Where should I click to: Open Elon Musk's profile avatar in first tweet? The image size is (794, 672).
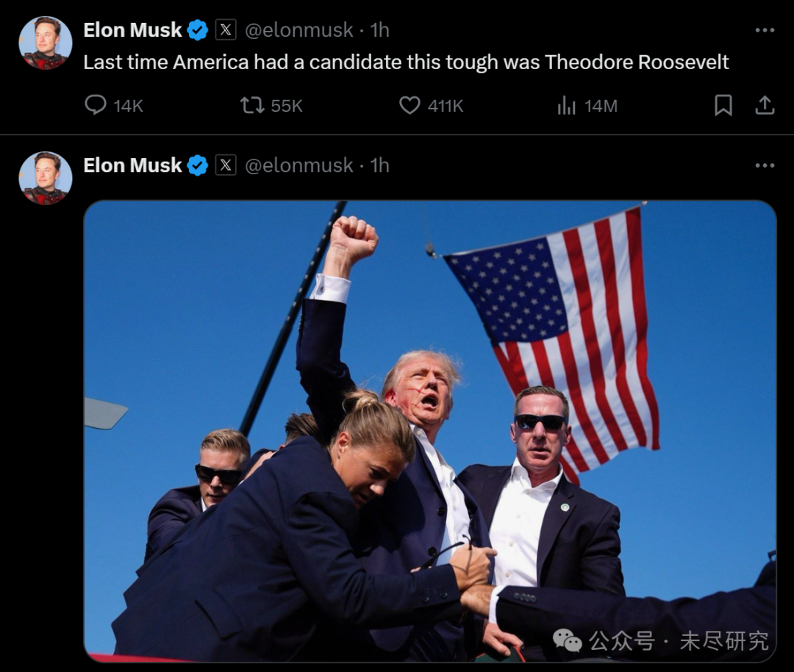[46, 43]
